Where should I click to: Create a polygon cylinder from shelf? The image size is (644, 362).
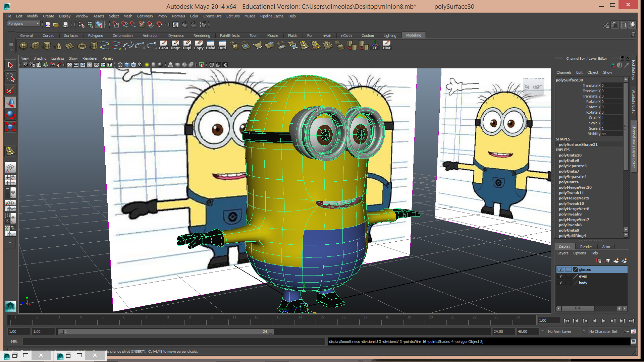47,45
